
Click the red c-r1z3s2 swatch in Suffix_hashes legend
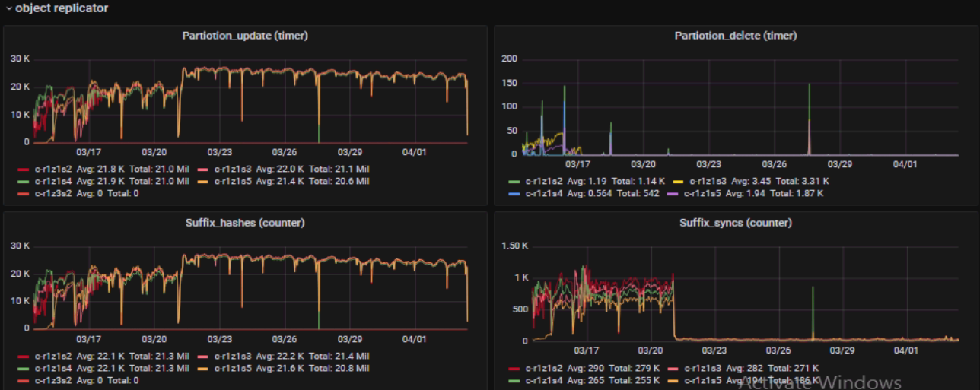pyautogui.click(x=23, y=380)
